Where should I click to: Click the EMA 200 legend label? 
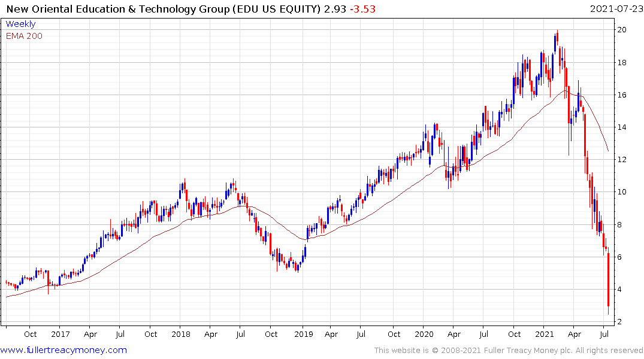coord(24,36)
